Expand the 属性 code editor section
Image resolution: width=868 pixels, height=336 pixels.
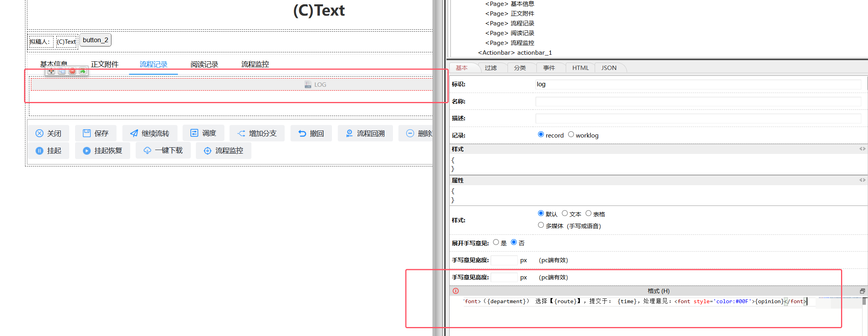point(862,180)
